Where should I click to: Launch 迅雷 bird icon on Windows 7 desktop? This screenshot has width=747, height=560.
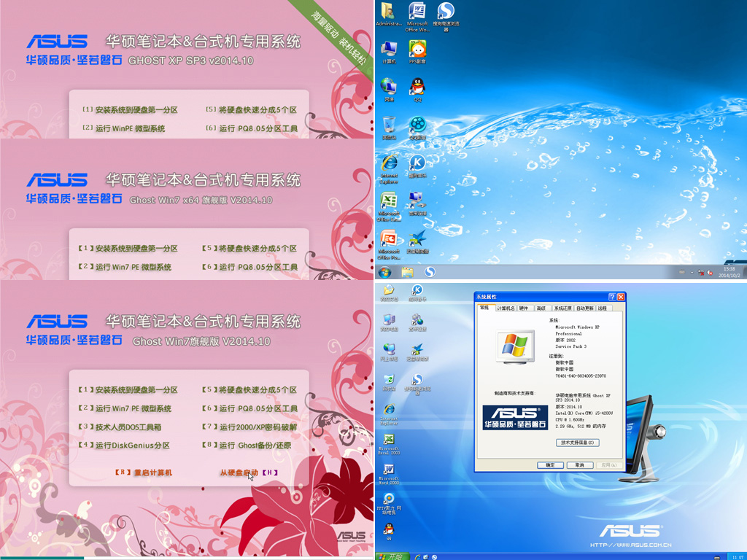click(x=417, y=242)
